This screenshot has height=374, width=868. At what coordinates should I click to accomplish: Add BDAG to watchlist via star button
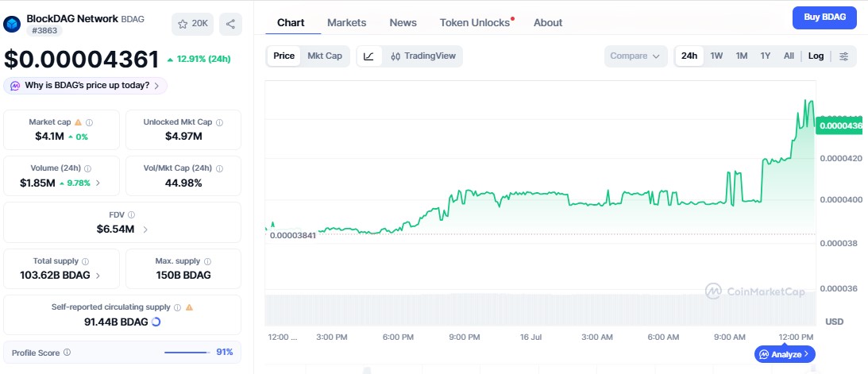click(x=192, y=24)
